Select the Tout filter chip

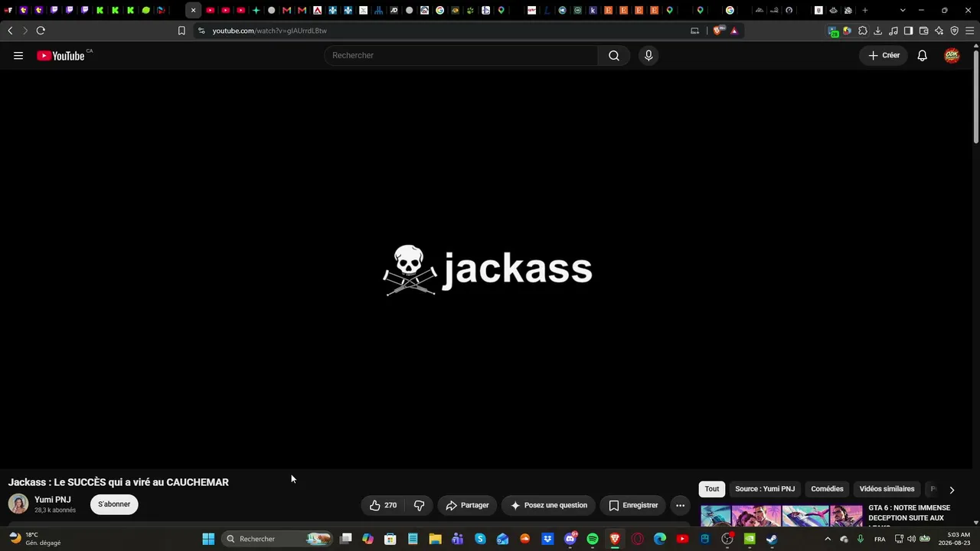[x=712, y=489]
